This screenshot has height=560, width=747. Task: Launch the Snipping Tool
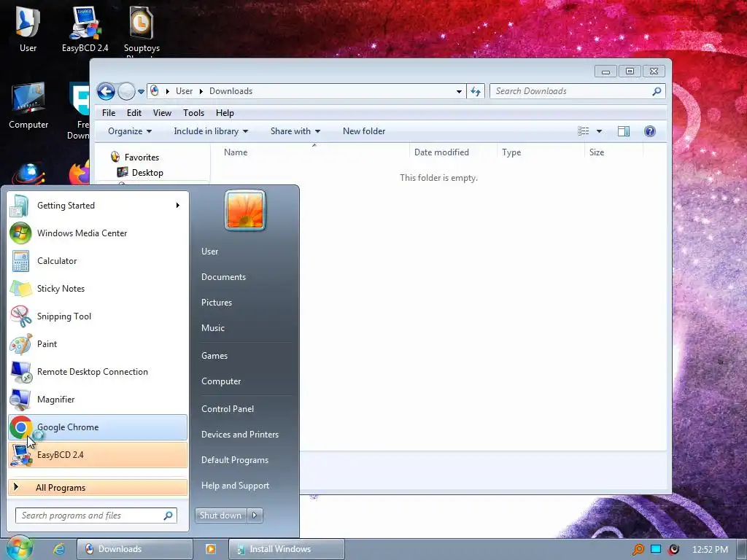coord(97,316)
